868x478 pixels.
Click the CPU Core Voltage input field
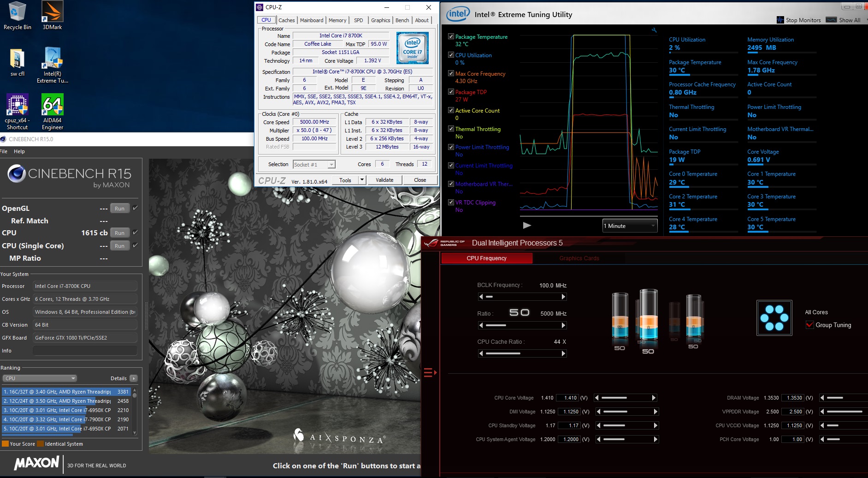pos(567,398)
